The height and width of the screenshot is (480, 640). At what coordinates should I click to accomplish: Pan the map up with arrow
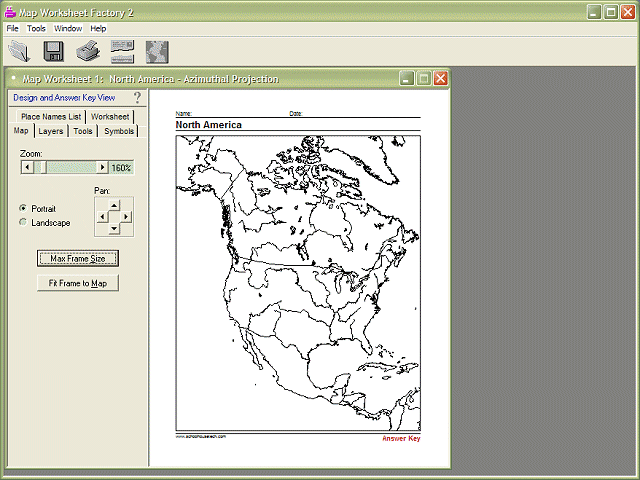pyautogui.click(x=114, y=205)
